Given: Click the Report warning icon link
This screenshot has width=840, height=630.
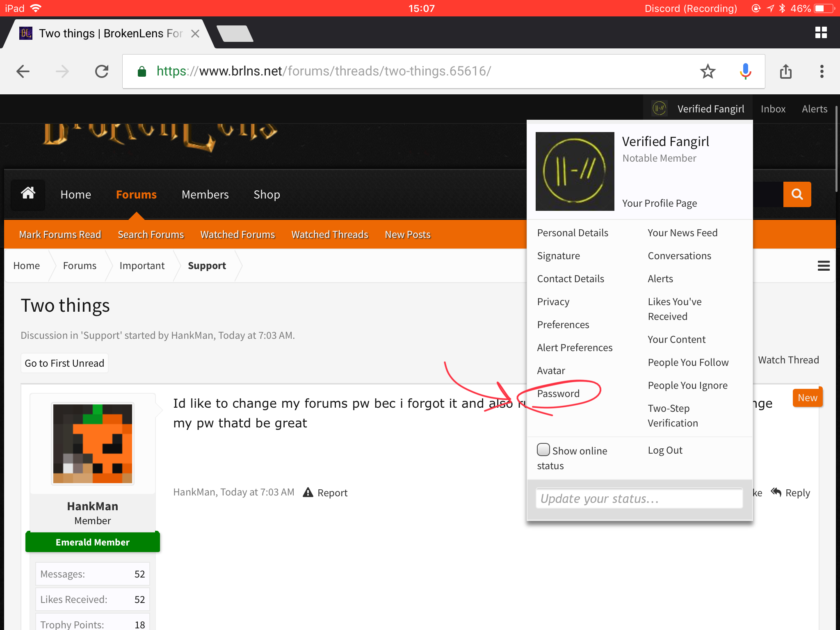Looking at the screenshot, I should tap(325, 493).
